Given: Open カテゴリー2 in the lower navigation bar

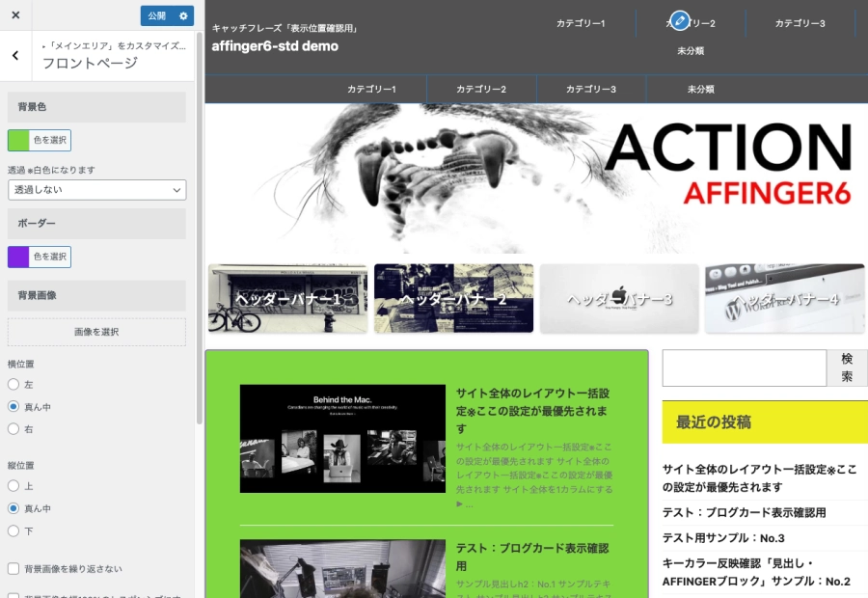Looking at the screenshot, I should click(x=481, y=89).
